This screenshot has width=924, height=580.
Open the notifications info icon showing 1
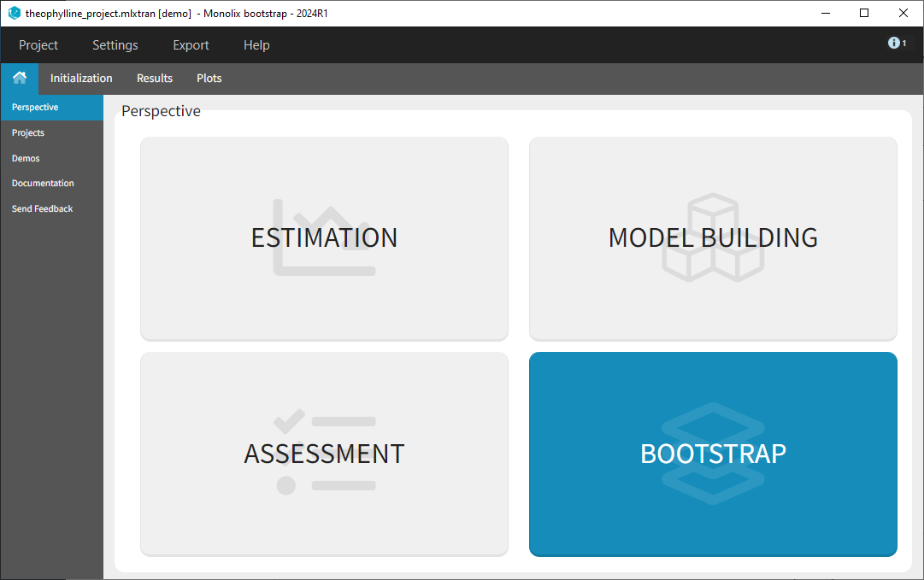[x=894, y=42]
